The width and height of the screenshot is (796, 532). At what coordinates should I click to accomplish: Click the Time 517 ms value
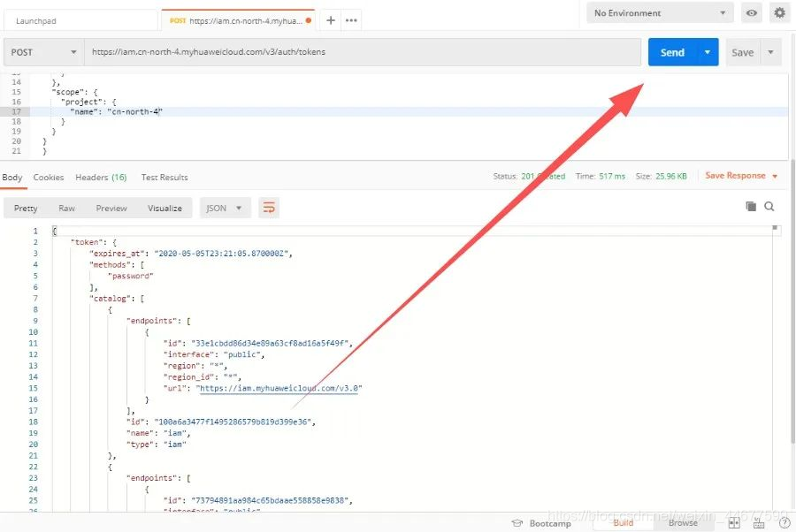click(x=612, y=176)
